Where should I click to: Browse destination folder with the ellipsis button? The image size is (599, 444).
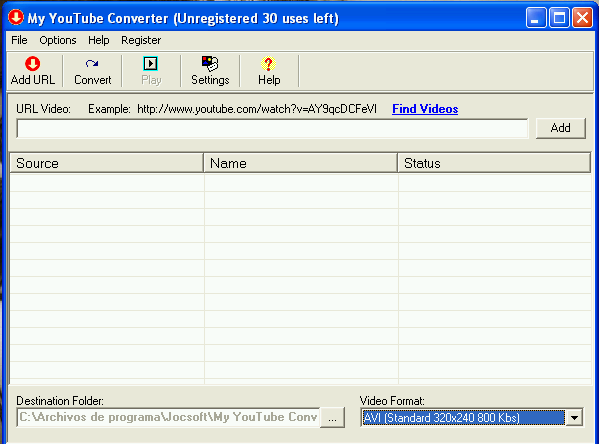[x=332, y=417]
